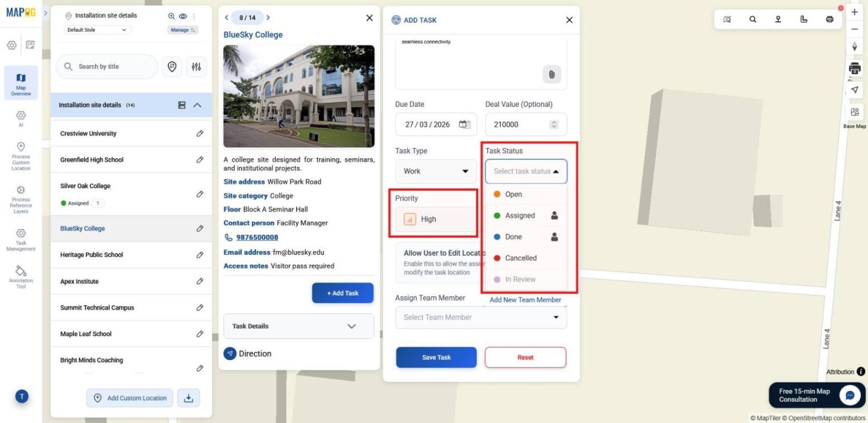Click the Add New Team Member link
868x423 pixels.
coord(525,300)
